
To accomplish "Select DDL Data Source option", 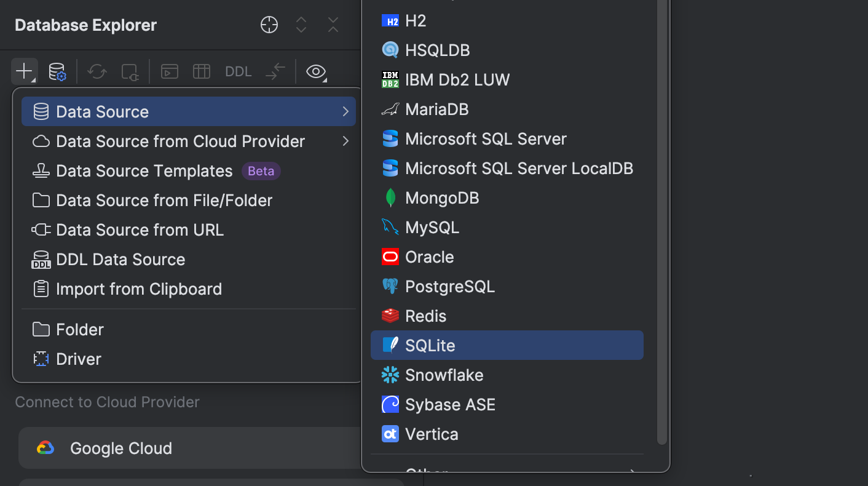I will [189, 259].
